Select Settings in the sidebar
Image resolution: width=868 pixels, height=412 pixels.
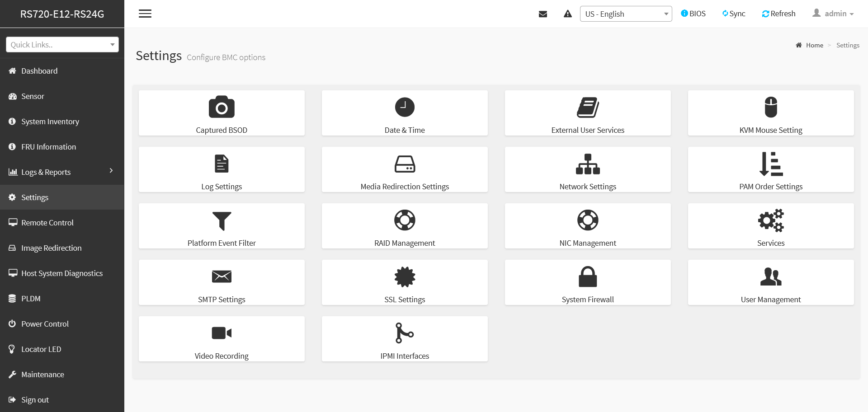(x=62, y=197)
